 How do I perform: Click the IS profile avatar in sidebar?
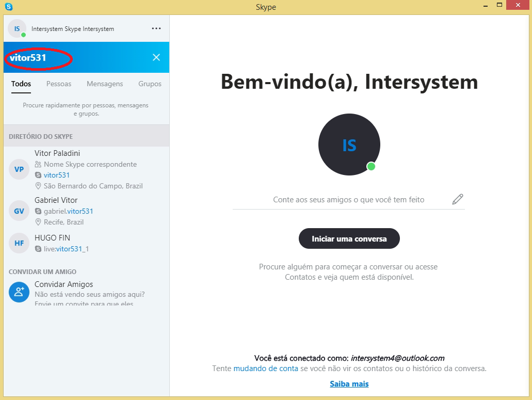(17, 29)
